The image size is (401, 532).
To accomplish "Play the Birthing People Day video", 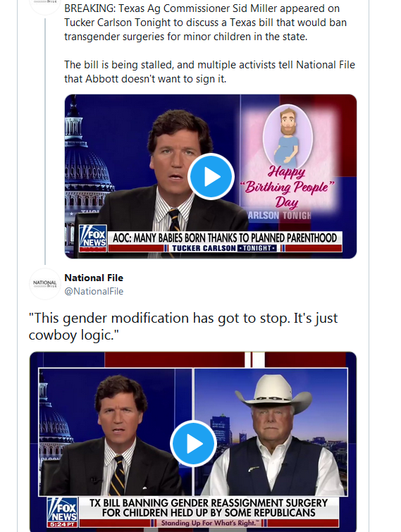I will click(211, 176).
